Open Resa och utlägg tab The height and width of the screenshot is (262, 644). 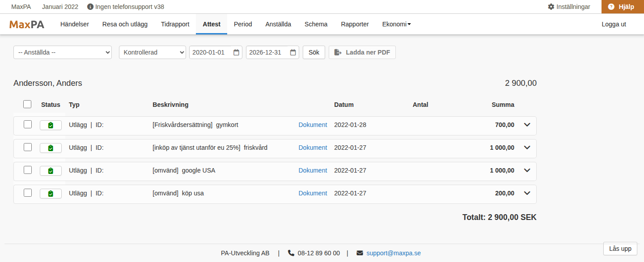click(125, 24)
